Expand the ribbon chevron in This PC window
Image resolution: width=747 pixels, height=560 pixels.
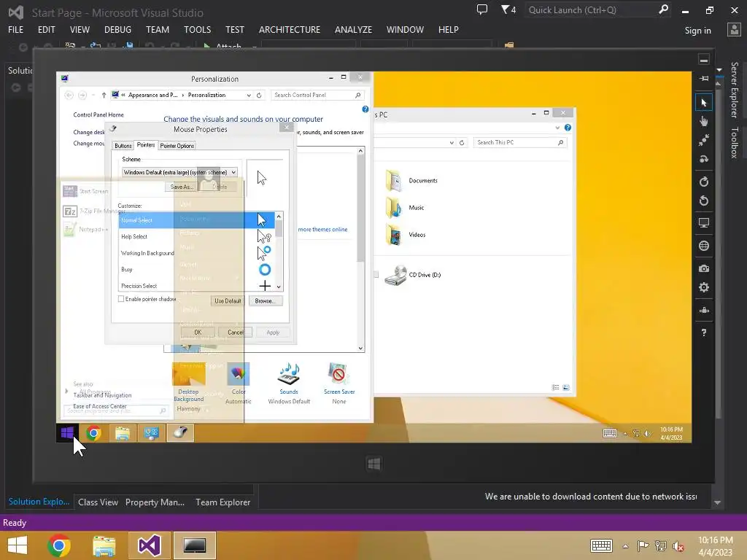click(557, 128)
